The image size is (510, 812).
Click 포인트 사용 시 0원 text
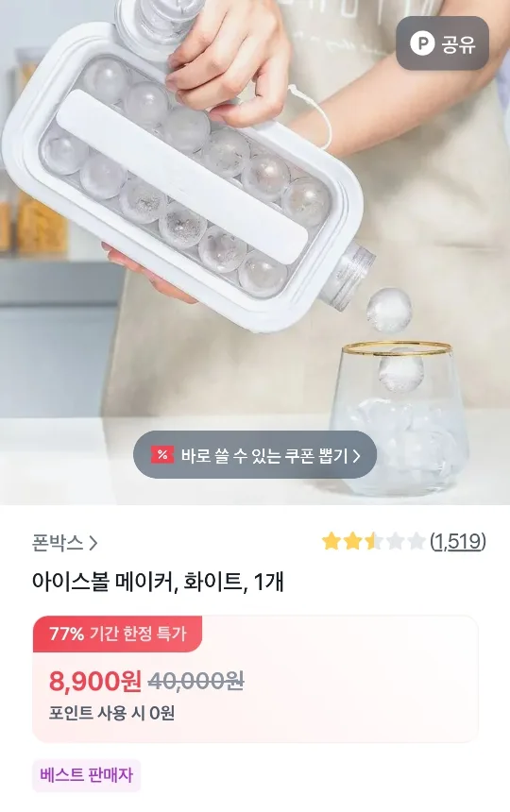(x=111, y=713)
